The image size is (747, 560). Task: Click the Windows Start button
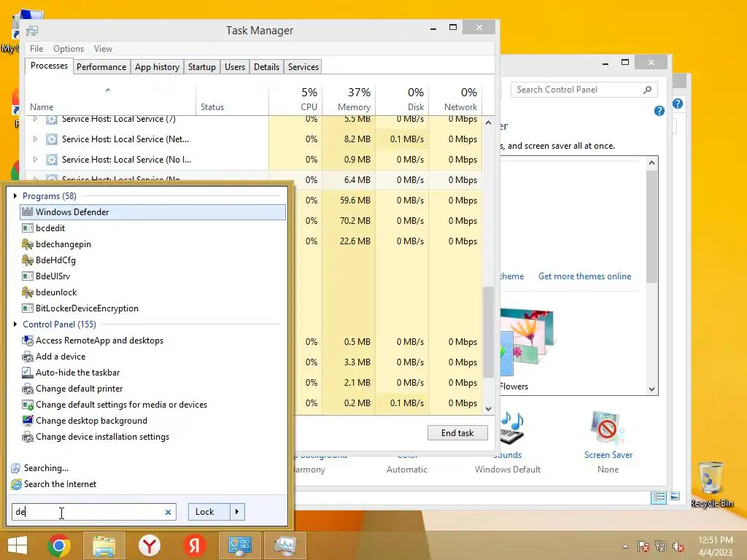(x=18, y=545)
